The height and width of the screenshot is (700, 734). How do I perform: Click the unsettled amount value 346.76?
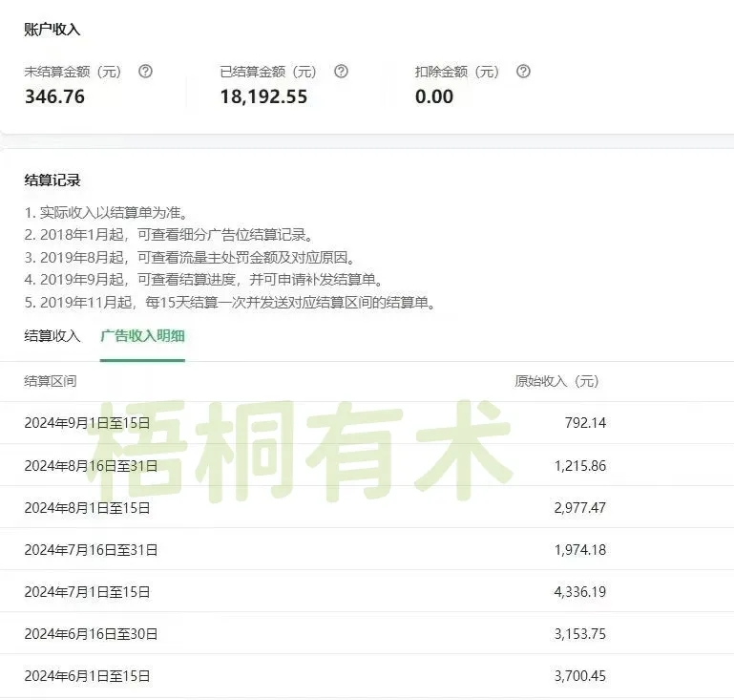pyautogui.click(x=54, y=96)
